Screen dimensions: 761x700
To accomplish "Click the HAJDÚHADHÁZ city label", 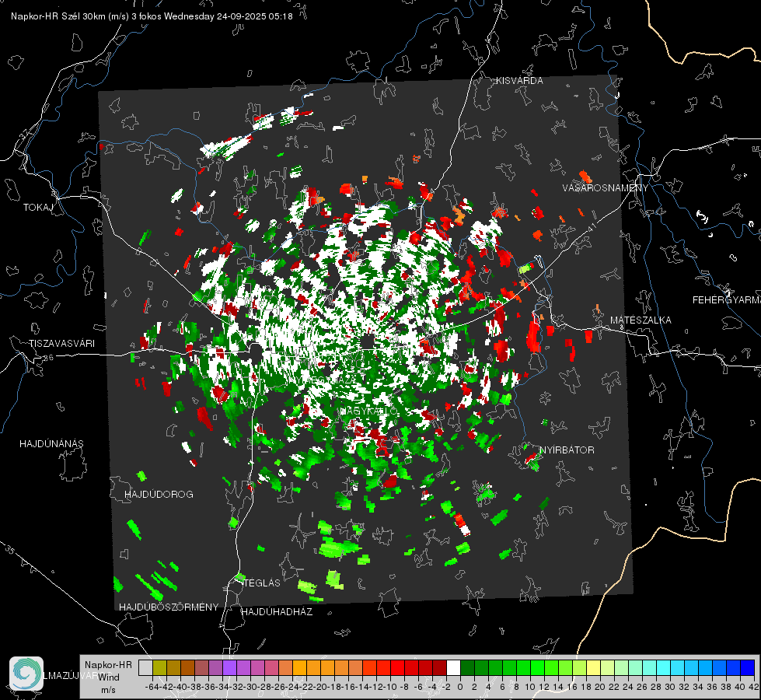I will [278, 611].
